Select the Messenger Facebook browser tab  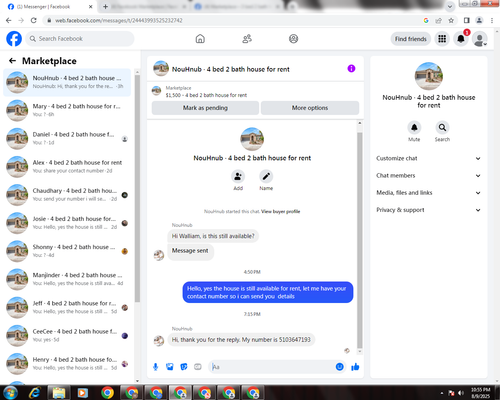[50, 7]
